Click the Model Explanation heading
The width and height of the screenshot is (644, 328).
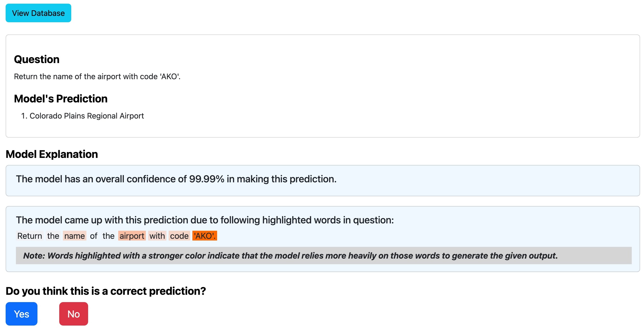click(x=51, y=154)
